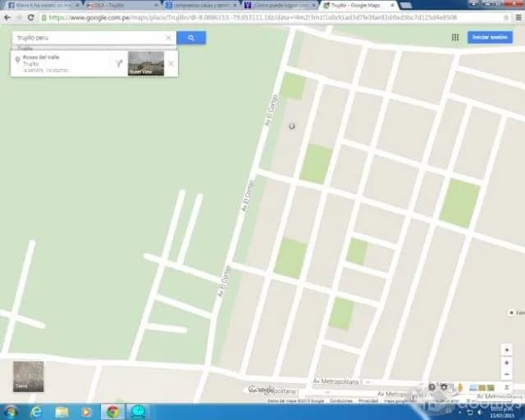Open the Google apps grid
Image resolution: width=525 pixels, height=420 pixels.
pyautogui.click(x=455, y=37)
